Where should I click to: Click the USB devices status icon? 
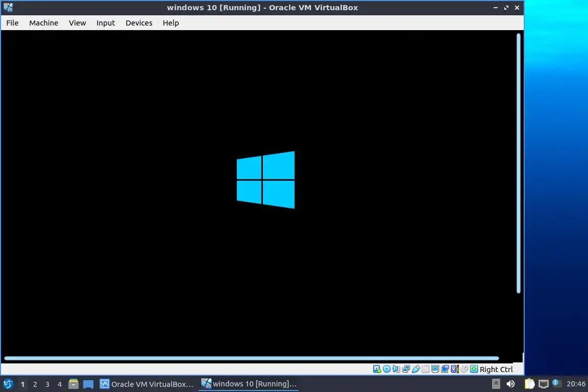[x=416, y=369]
